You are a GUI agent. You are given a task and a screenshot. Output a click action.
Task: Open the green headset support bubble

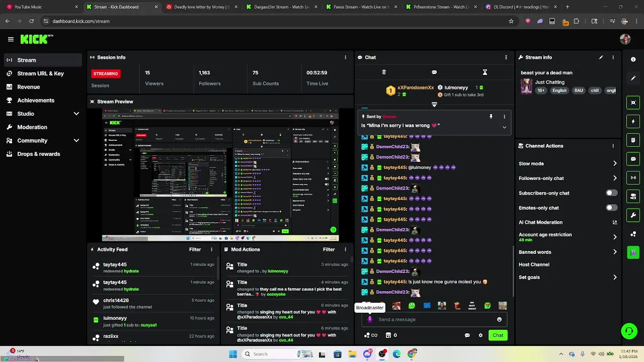pyautogui.click(x=629, y=331)
